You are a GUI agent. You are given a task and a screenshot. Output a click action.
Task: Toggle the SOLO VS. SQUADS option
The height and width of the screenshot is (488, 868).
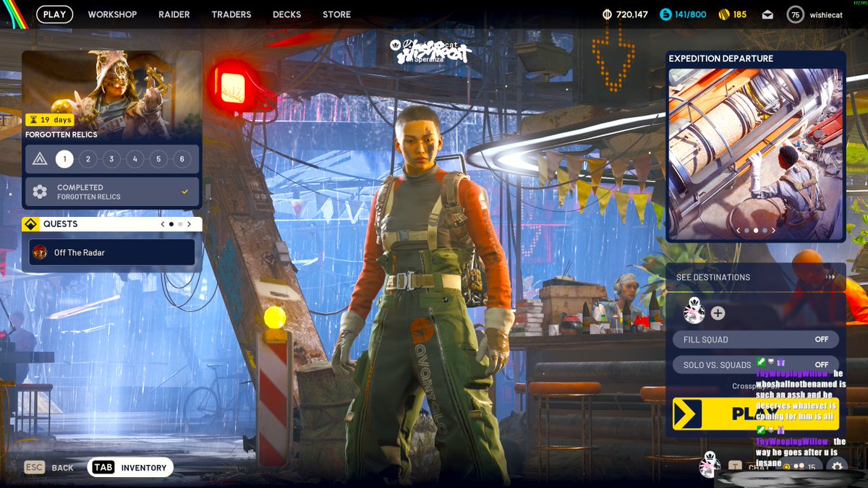[x=756, y=365]
